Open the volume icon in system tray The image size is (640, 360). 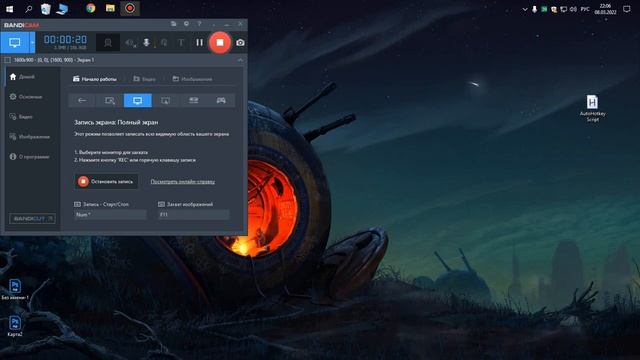click(573, 9)
